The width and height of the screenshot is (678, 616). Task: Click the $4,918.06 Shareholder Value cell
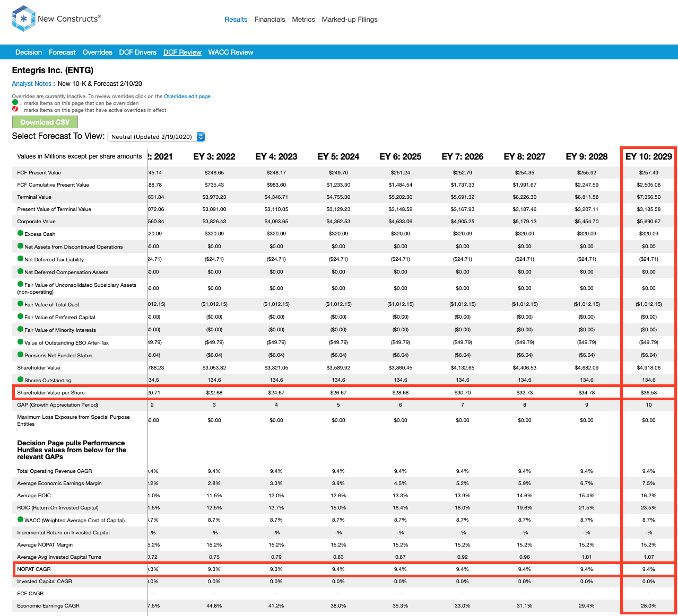649,368
